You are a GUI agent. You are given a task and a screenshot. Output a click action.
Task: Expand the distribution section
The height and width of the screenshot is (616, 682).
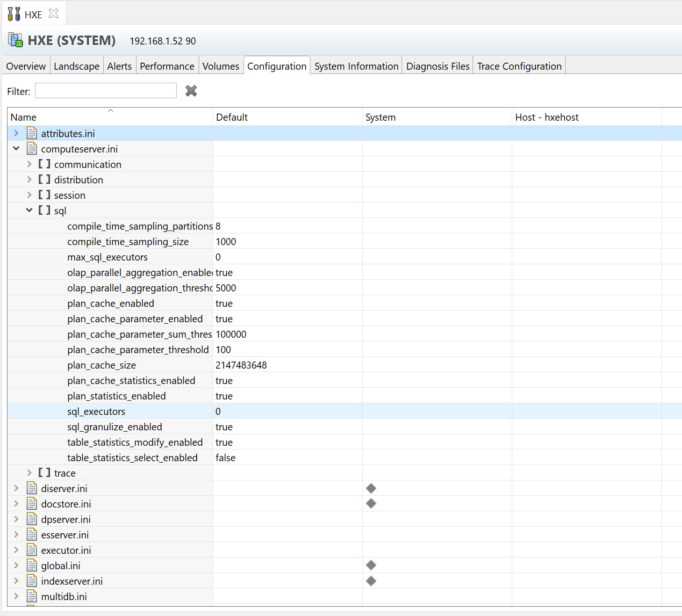(29, 180)
